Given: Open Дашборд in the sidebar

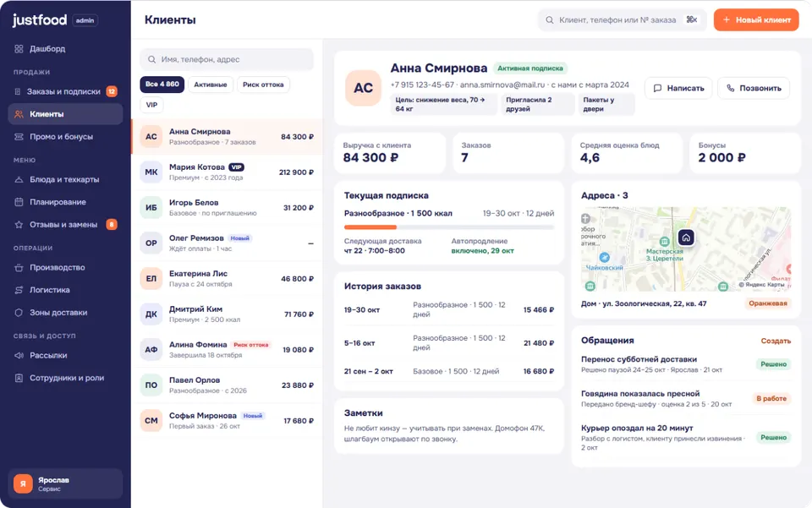Looking at the screenshot, I should [x=65, y=49].
